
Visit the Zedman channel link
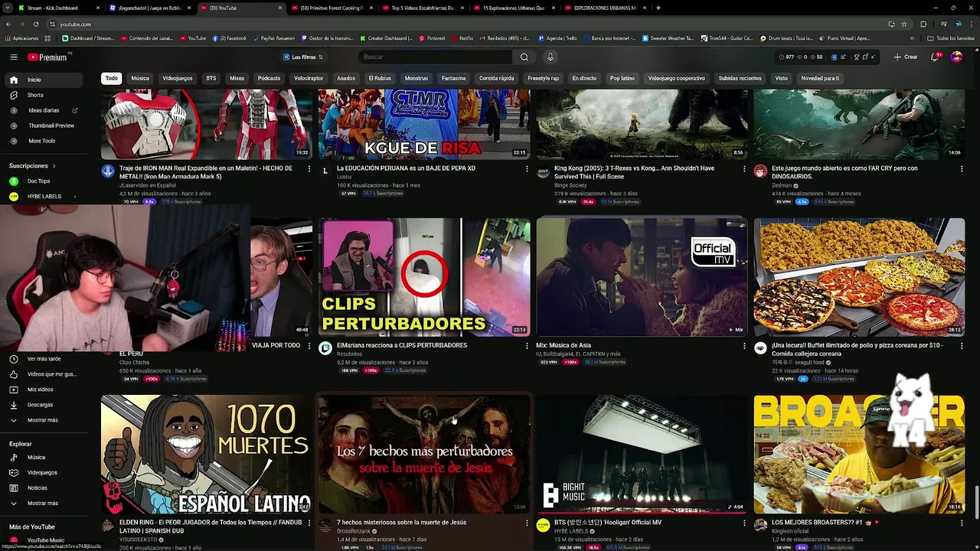[782, 185]
